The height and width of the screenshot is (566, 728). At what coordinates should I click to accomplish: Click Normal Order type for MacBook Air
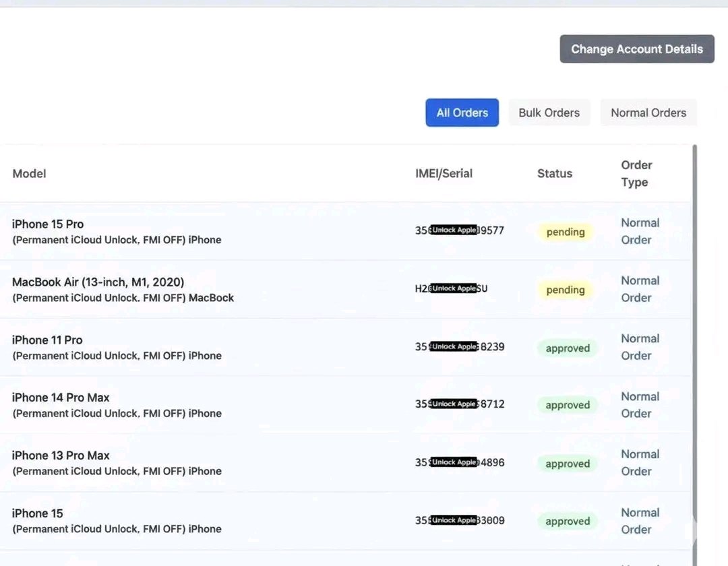640,289
